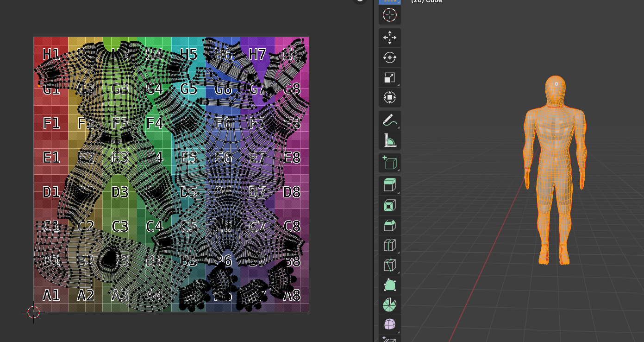Select the Extrude Region tool

click(x=390, y=185)
